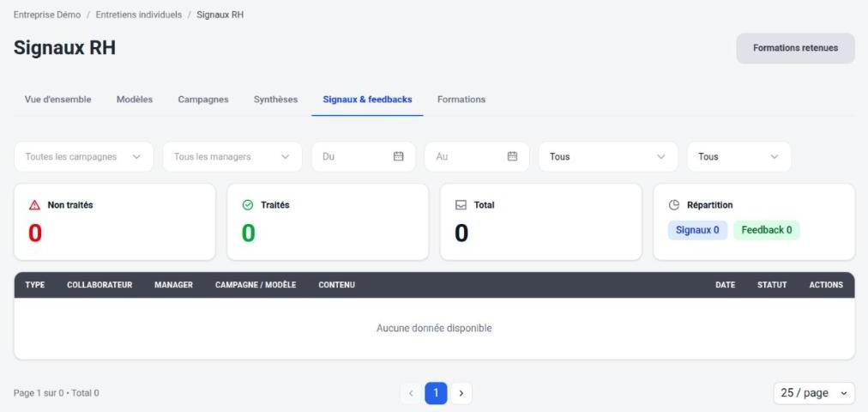Select page number 1 button
868x412 pixels.
(437, 393)
